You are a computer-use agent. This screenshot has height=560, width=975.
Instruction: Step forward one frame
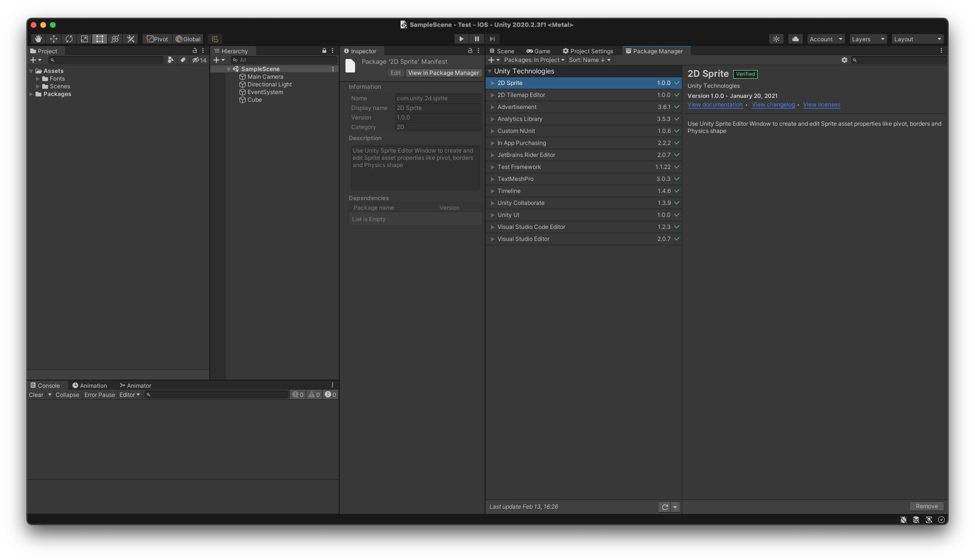tap(492, 39)
